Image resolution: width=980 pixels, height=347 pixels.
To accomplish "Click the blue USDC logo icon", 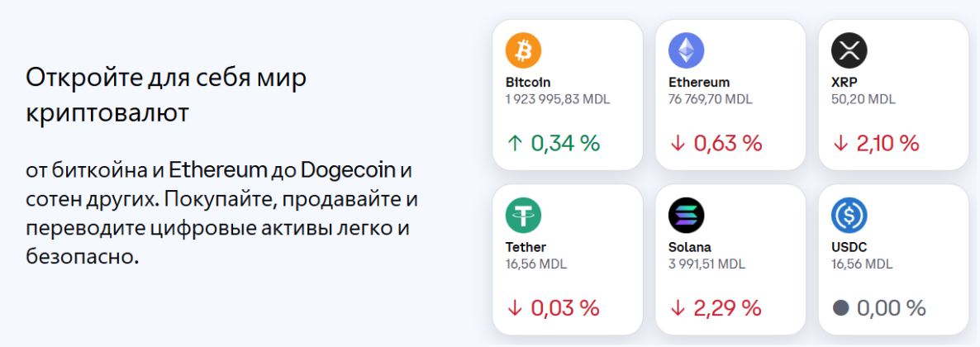I will (849, 216).
